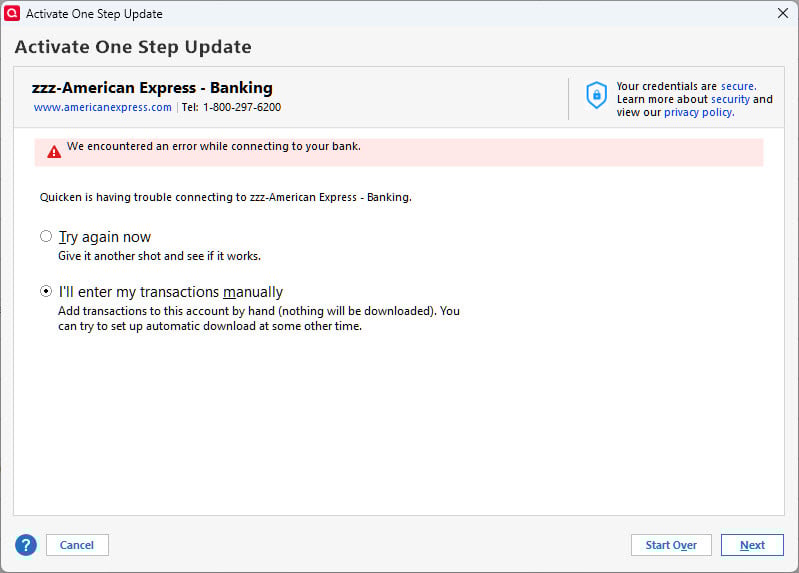This screenshot has width=799, height=573.
Task: Click the Add transactions by hand description
Action: point(259,318)
